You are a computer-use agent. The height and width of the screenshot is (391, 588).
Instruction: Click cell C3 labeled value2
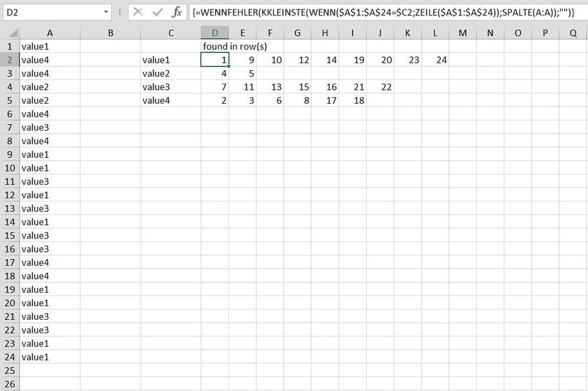click(x=171, y=74)
